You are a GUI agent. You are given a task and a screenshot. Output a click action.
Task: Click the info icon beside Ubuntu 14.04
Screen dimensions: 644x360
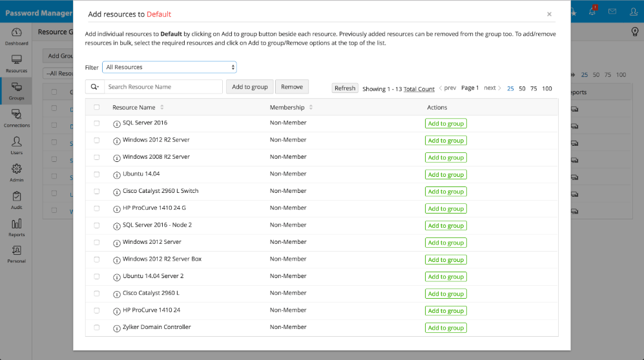point(117,174)
